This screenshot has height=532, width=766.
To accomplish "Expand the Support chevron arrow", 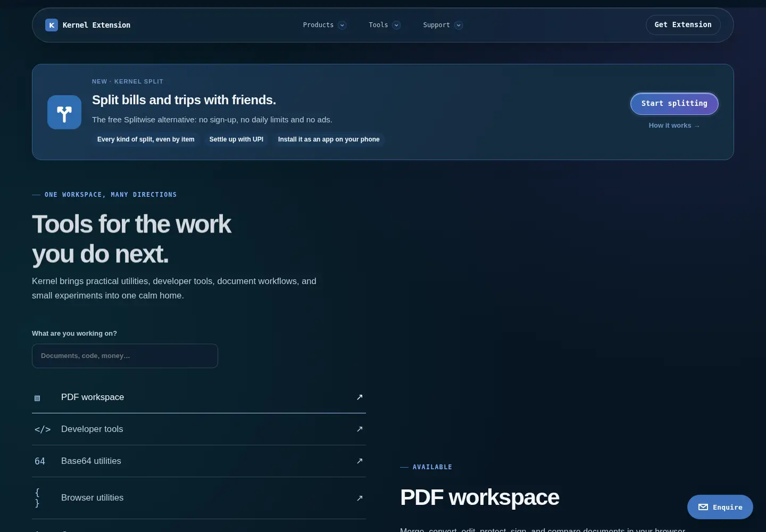I will click(x=459, y=25).
